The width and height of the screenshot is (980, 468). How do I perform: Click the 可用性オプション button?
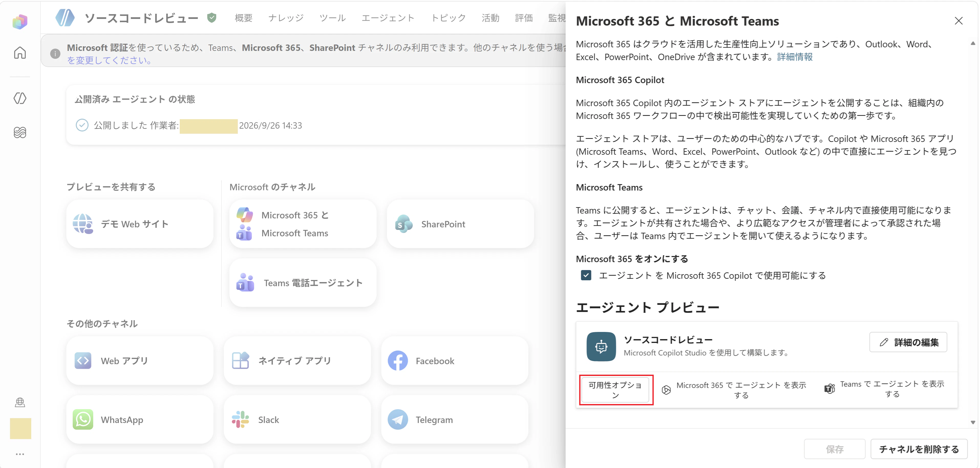[615, 390]
